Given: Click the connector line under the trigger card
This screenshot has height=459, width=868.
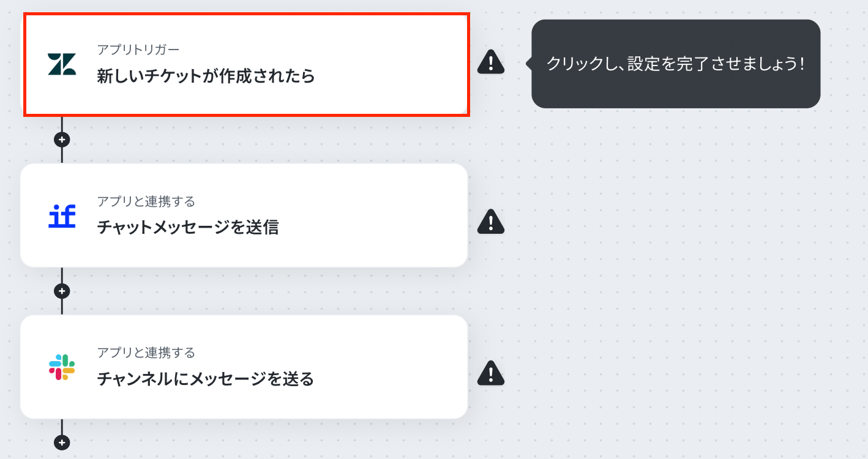Looking at the screenshot, I should (62, 124).
